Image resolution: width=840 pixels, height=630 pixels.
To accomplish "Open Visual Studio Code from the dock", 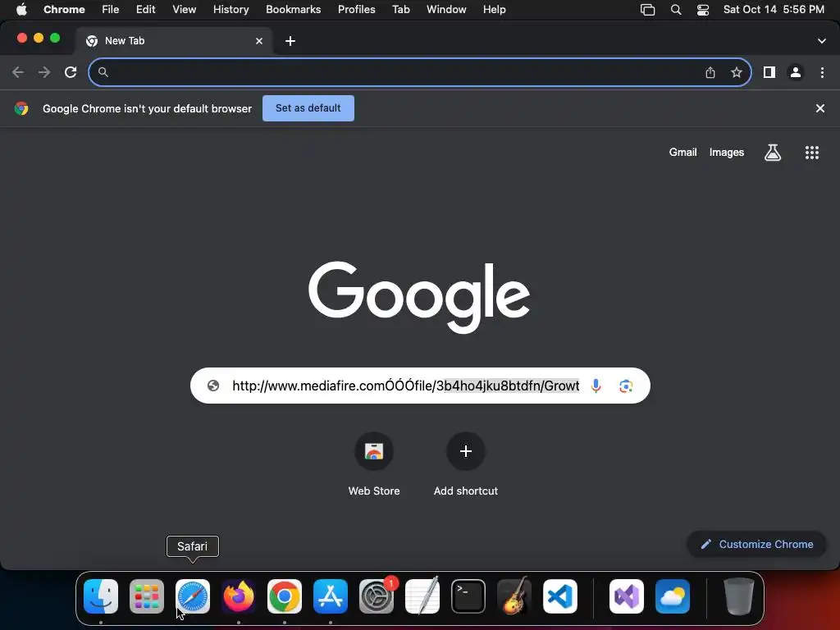I will pos(560,596).
